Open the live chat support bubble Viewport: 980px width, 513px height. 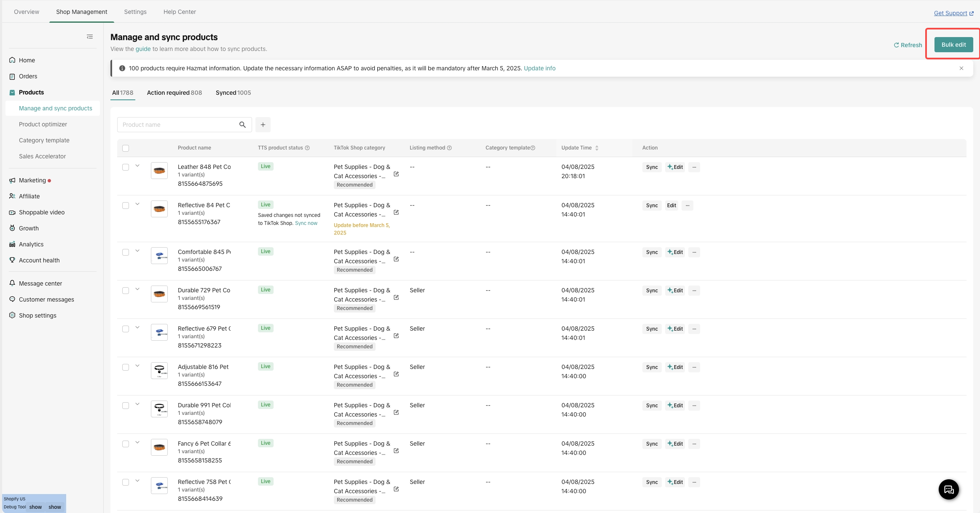point(948,489)
